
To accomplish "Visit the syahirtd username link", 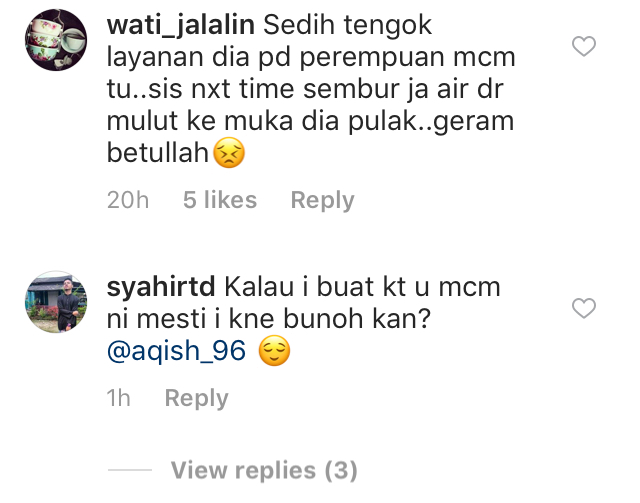I will click(161, 287).
